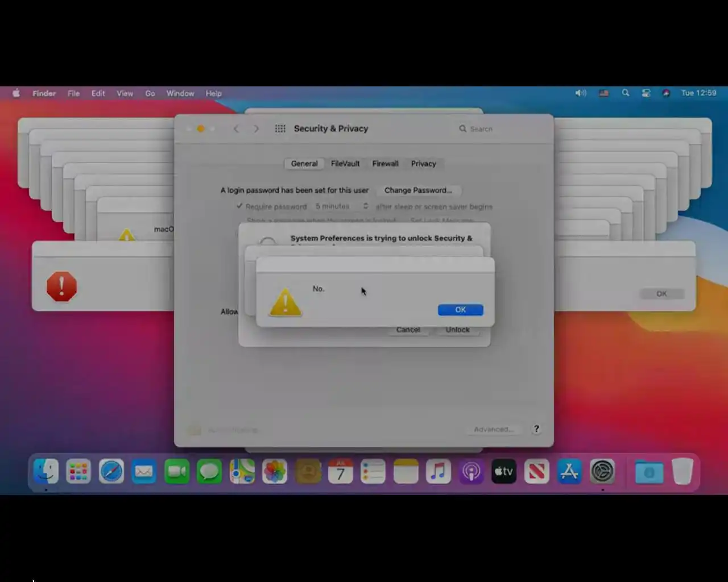
Task: Open the 5 minutes delay dropdown
Action: tap(342, 206)
